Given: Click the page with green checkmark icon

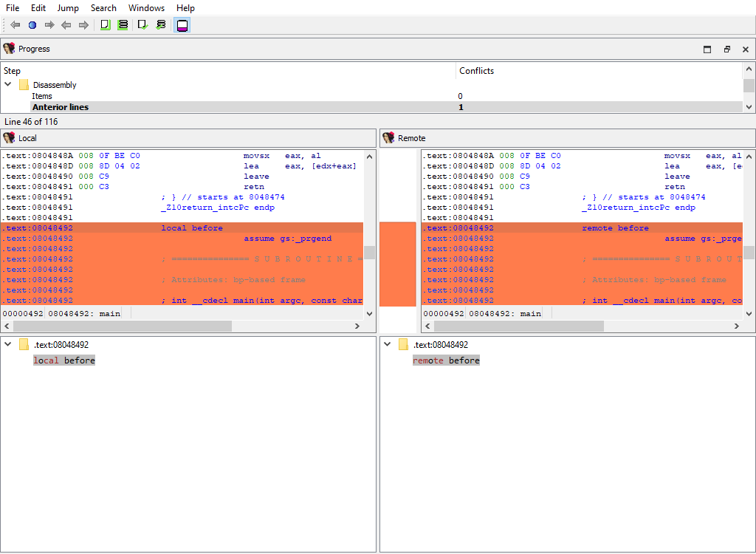Looking at the screenshot, I should tap(143, 25).
